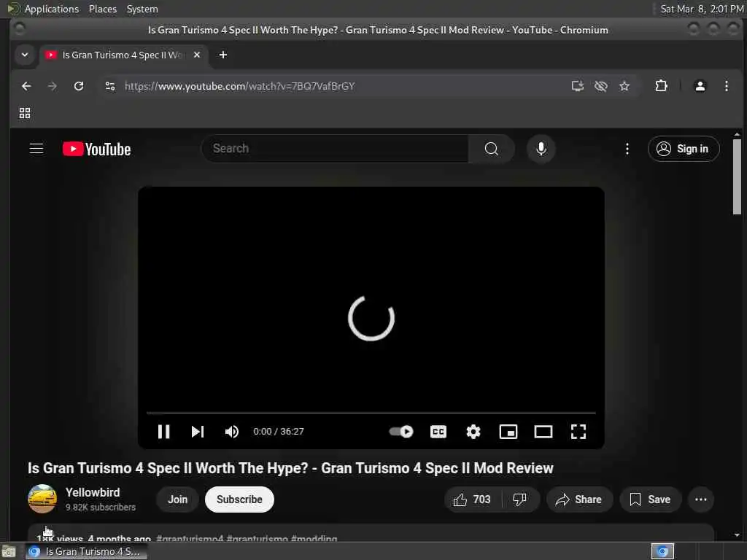
Task: Click the Sign in button
Action: tap(684, 149)
